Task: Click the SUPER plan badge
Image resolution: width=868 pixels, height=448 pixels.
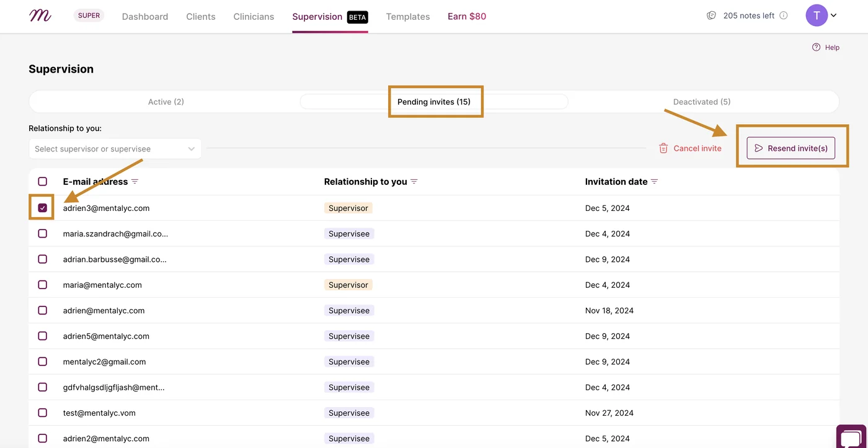Action: pos(89,16)
